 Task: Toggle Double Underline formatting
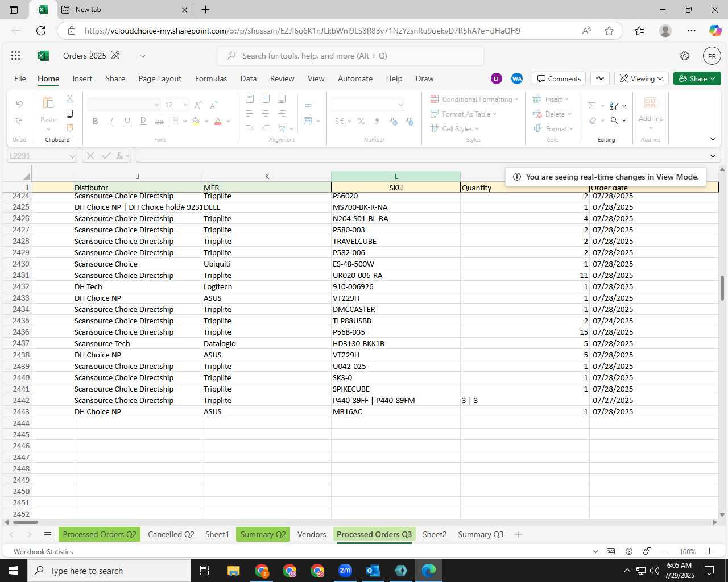[x=143, y=121]
